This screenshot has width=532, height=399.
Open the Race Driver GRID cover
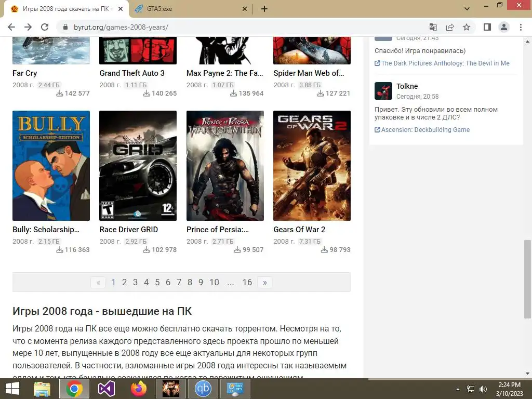138,166
